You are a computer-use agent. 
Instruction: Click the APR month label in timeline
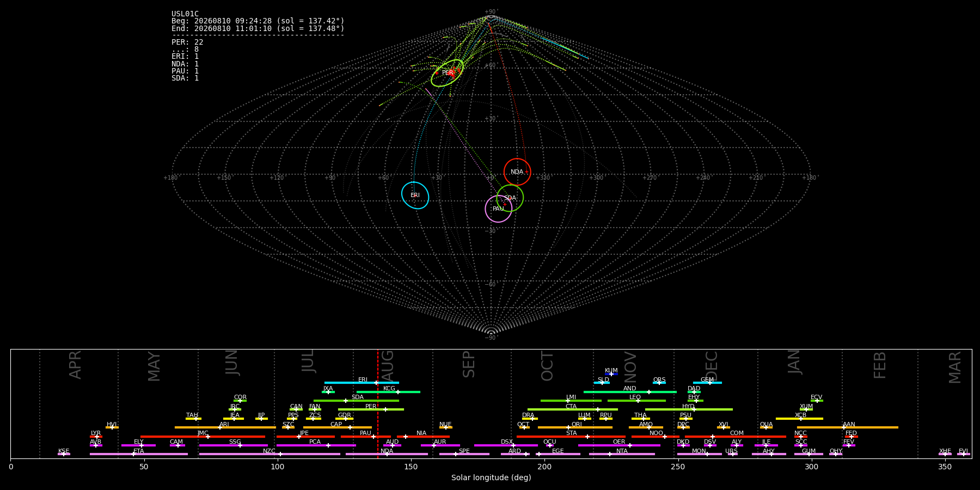click(75, 365)
